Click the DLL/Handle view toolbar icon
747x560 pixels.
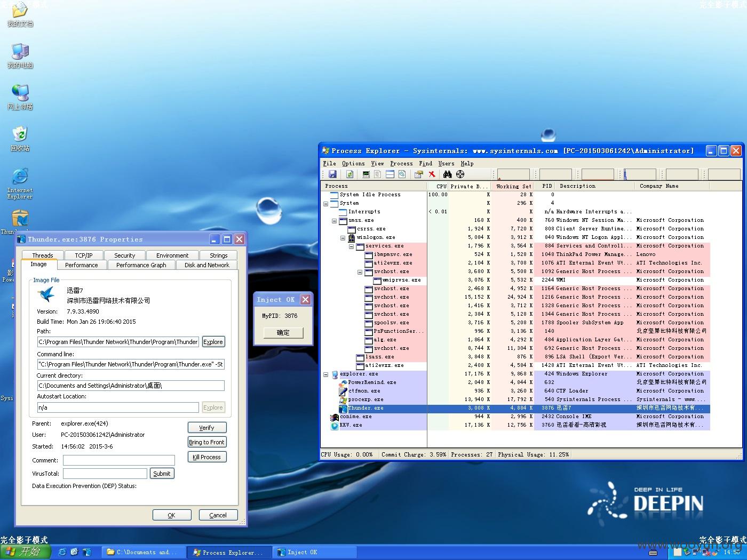(x=402, y=174)
